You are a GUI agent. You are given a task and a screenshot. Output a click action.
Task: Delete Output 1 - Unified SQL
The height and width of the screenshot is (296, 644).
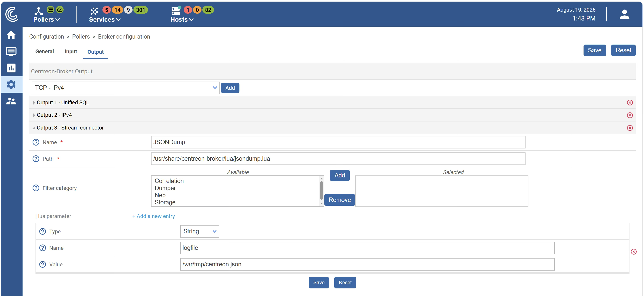coord(630,102)
